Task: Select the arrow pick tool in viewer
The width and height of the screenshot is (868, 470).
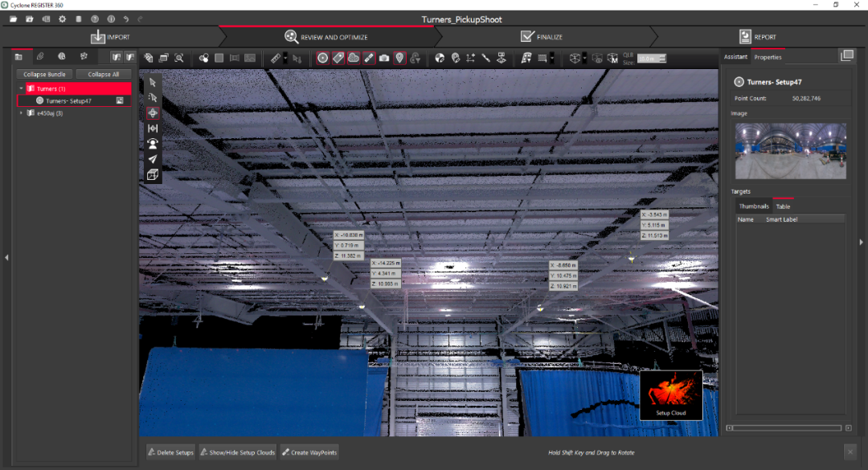Action: tap(153, 82)
